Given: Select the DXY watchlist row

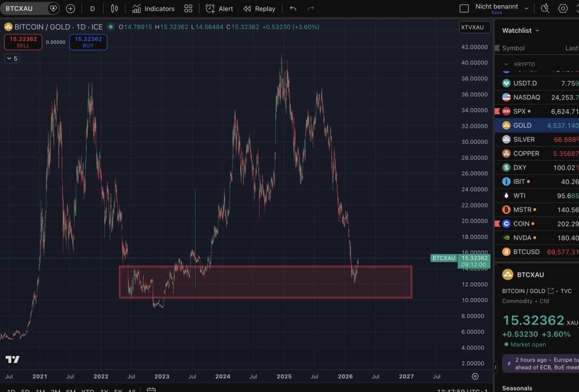Looking at the screenshot, I should tap(537, 168).
